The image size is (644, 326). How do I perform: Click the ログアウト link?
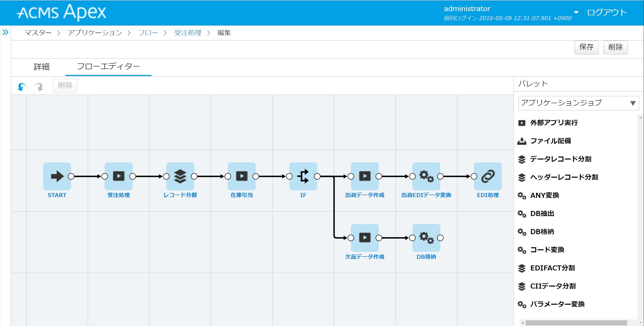pos(607,12)
